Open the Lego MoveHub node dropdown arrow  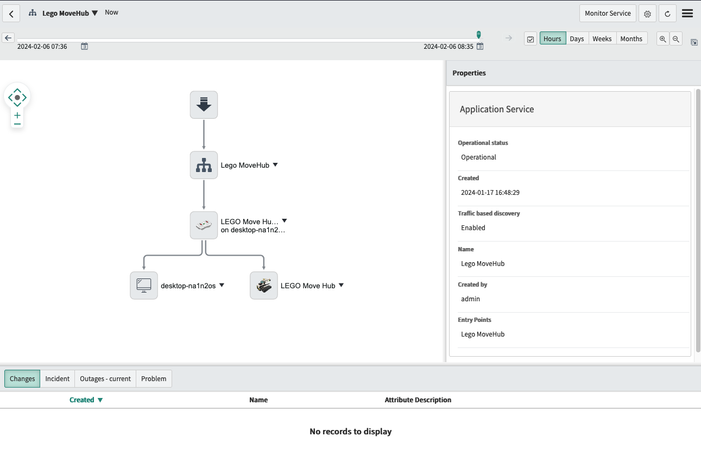275,164
